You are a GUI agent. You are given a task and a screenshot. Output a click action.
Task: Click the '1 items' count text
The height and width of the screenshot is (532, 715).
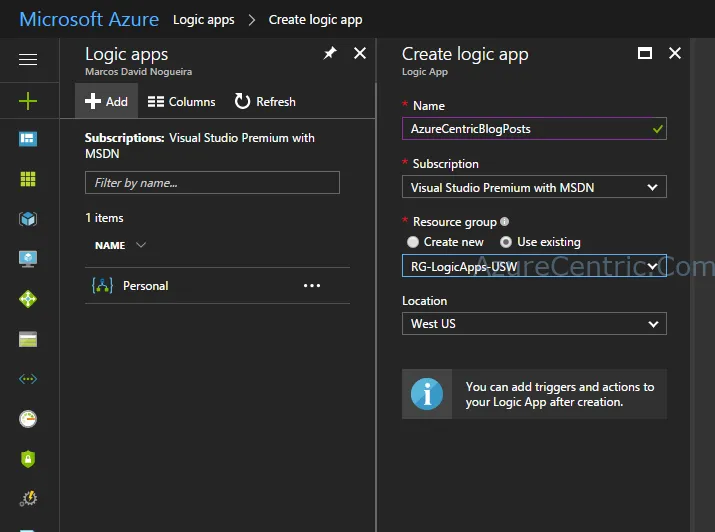pyautogui.click(x=104, y=218)
